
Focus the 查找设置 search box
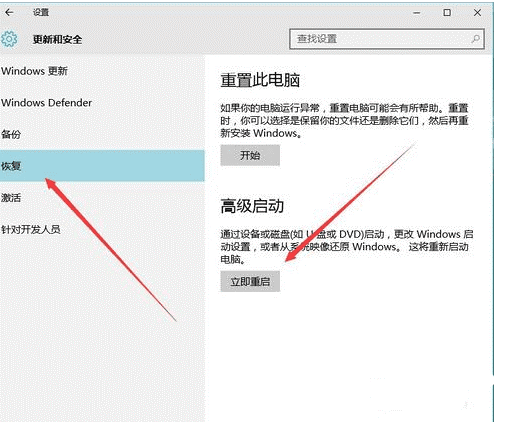pyautogui.click(x=387, y=39)
